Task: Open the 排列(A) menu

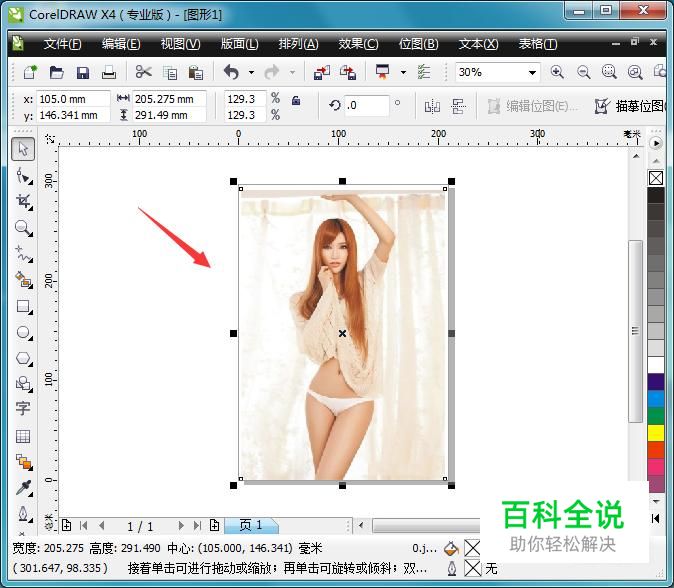Action: pyautogui.click(x=298, y=44)
